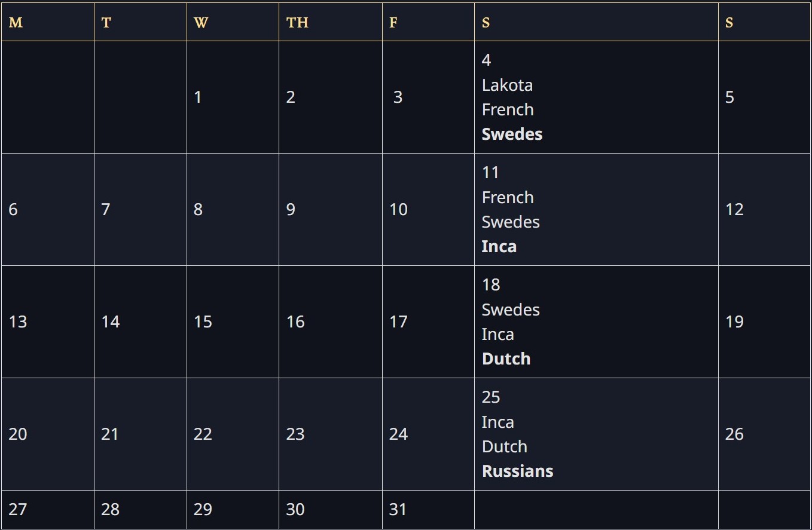Image resolution: width=812 pixels, height=530 pixels.
Task: Select bold Swedes under date 4
Action: pos(512,134)
